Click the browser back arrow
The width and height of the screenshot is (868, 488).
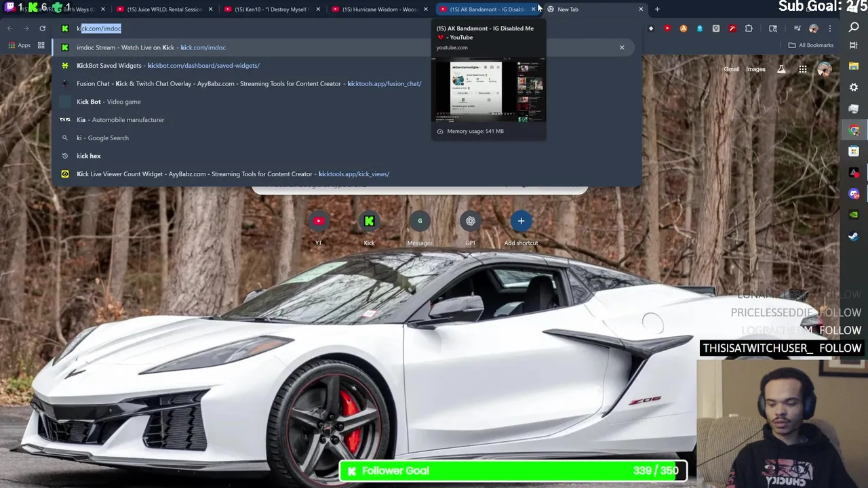(x=9, y=28)
